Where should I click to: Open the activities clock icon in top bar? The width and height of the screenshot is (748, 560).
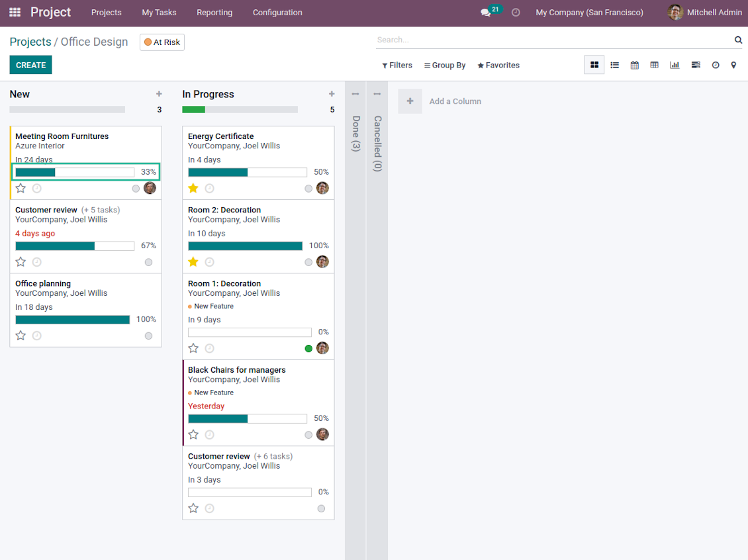point(516,13)
